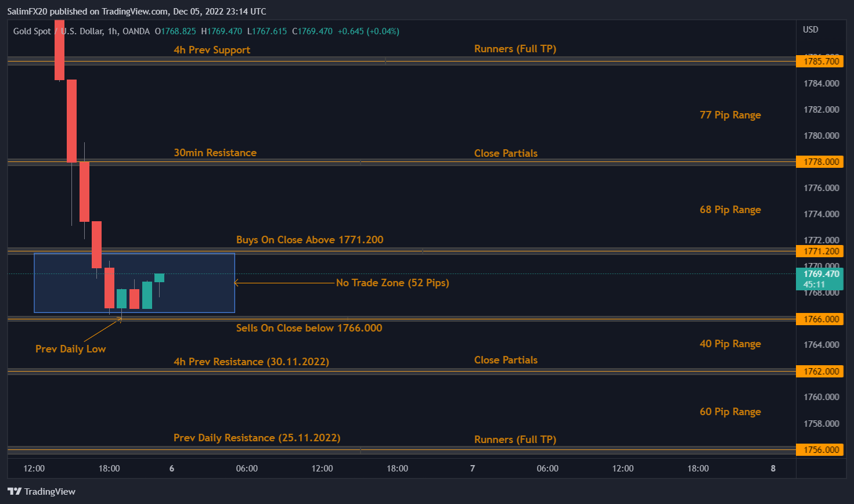Select the 1771.200 buy level price tag

[x=820, y=251]
